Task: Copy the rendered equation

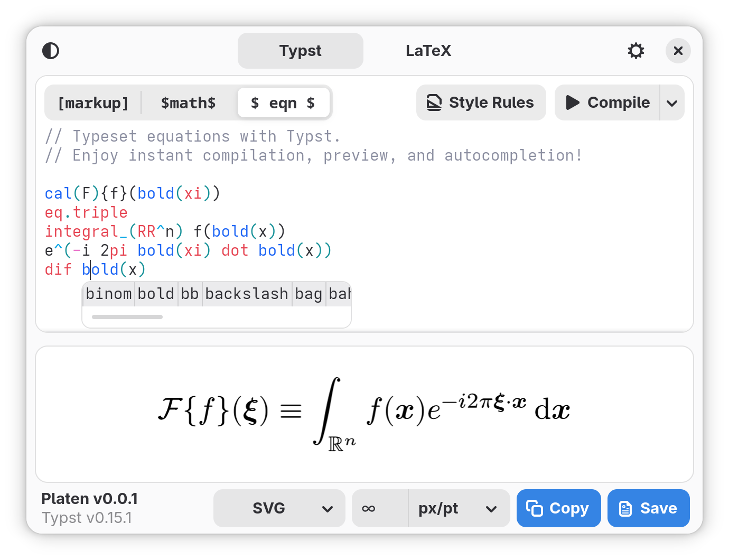Action: pos(559,508)
